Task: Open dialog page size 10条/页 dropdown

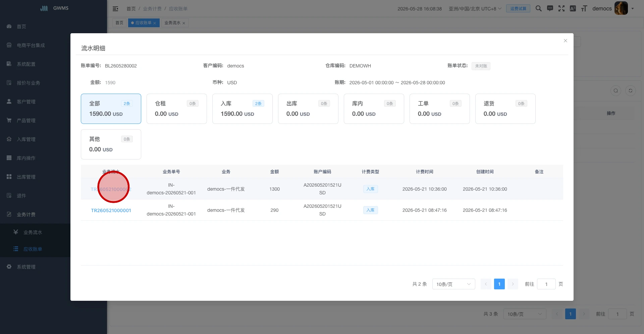Action: coord(454,284)
